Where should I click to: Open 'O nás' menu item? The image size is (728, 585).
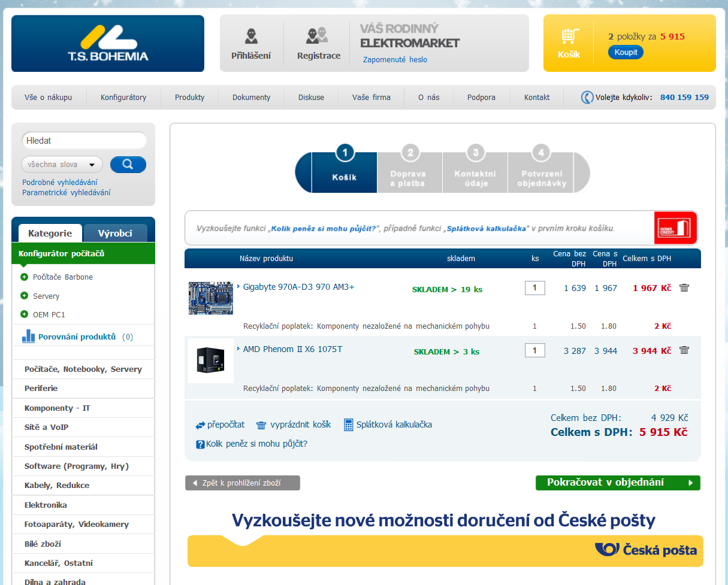point(428,97)
